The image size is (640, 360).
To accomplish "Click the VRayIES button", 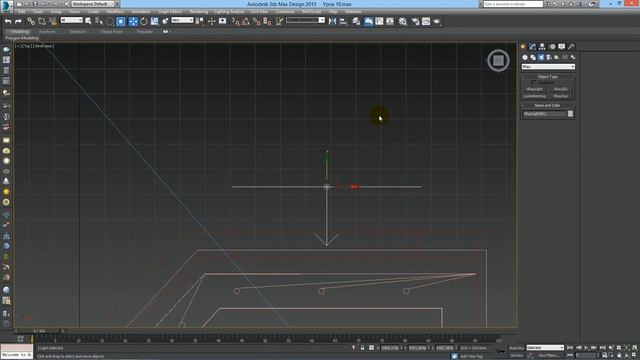I will tap(561, 89).
